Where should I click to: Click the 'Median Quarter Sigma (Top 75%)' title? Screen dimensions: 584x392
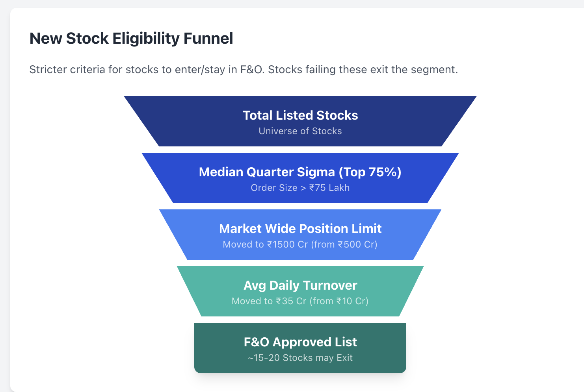pyautogui.click(x=300, y=172)
